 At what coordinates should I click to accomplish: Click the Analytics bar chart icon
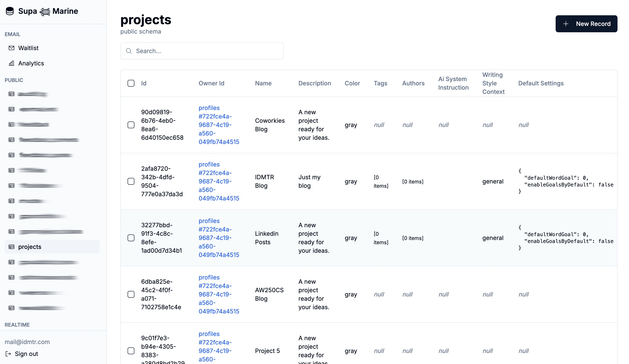pos(11,63)
